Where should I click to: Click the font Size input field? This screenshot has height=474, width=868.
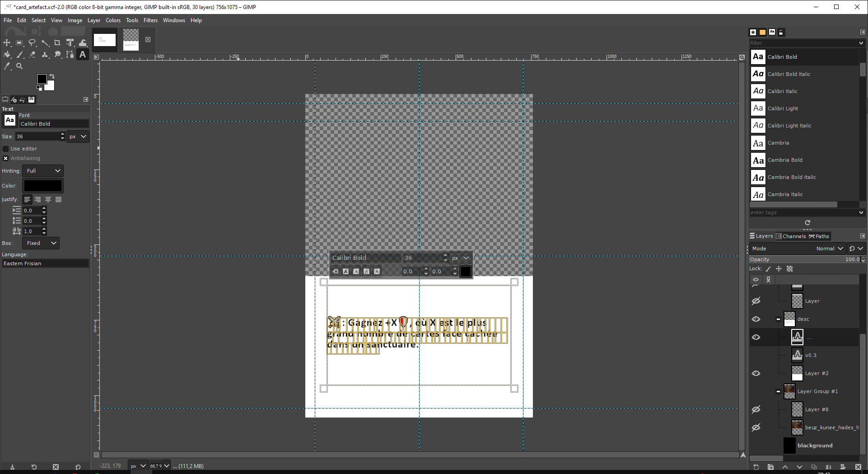click(x=37, y=136)
